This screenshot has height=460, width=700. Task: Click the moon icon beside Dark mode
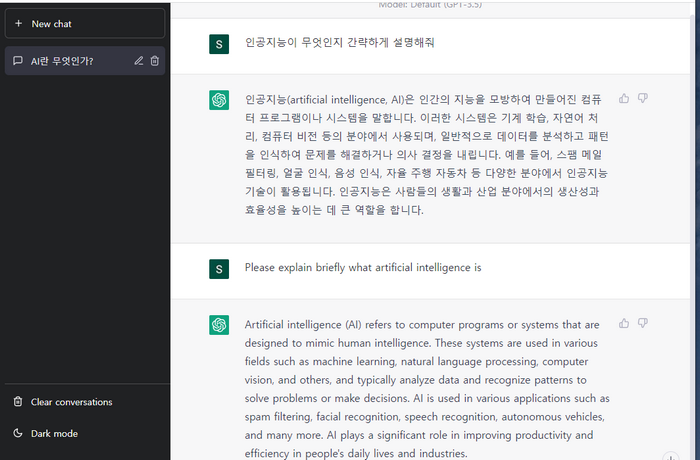(x=18, y=433)
